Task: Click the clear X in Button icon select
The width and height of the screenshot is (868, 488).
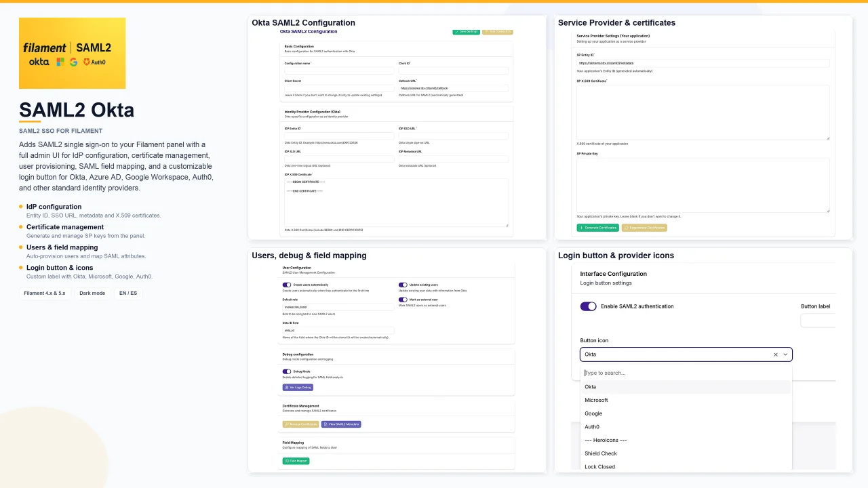Action: click(x=776, y=354)
